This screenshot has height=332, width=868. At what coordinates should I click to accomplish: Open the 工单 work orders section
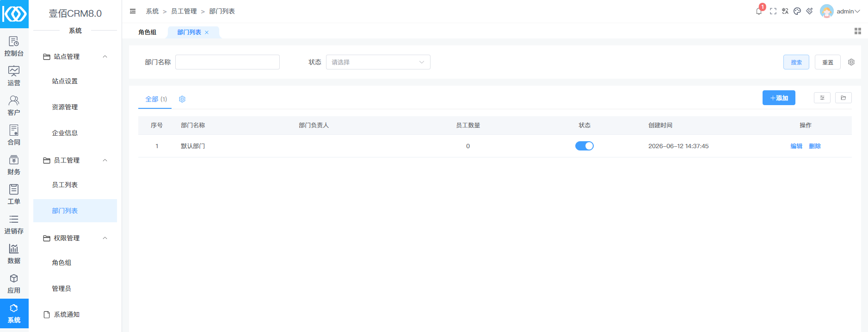(x=14, y=195)
